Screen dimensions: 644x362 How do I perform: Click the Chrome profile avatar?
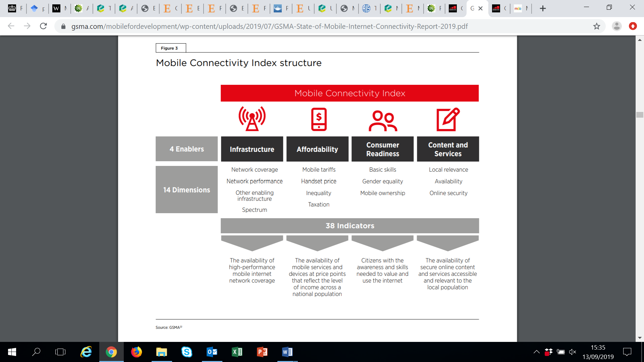[616, 26]
